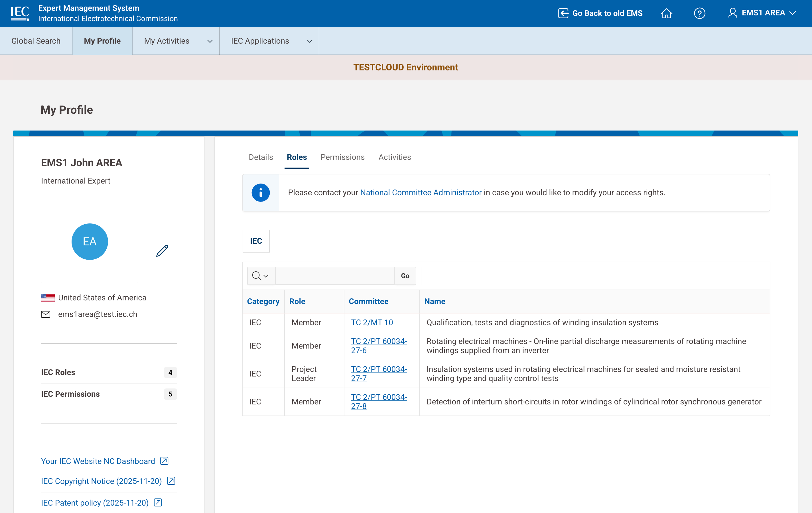Switch to the Permissions tab
This screenshot has width=812, height=513.
pyautogui.click(x=343, y=157)
